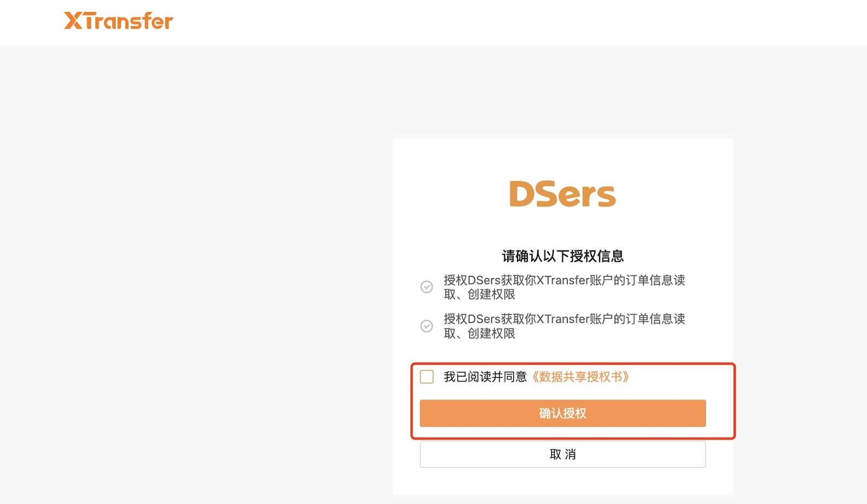Click the 取消 button
Screen dimensions: 867x504
(x=562, y=454)
